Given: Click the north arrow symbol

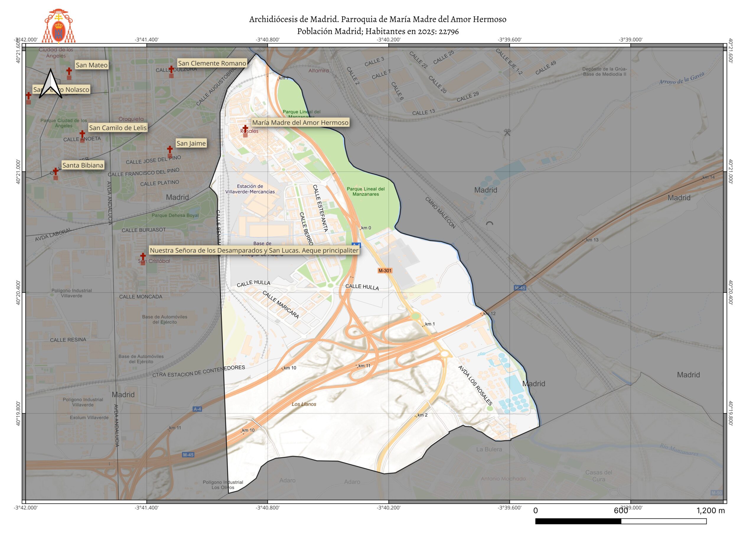Looking at the screenshot, I should (50, 83).
